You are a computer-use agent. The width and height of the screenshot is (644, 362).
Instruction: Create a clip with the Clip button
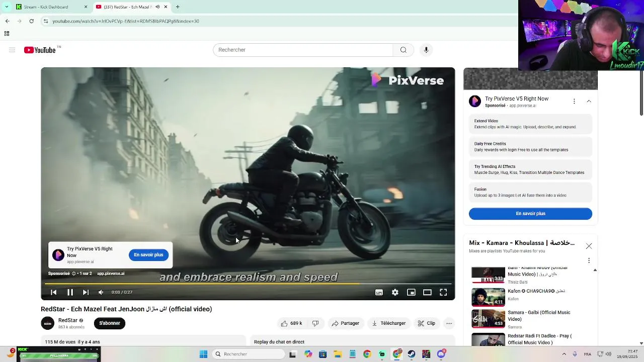(427, 323)
